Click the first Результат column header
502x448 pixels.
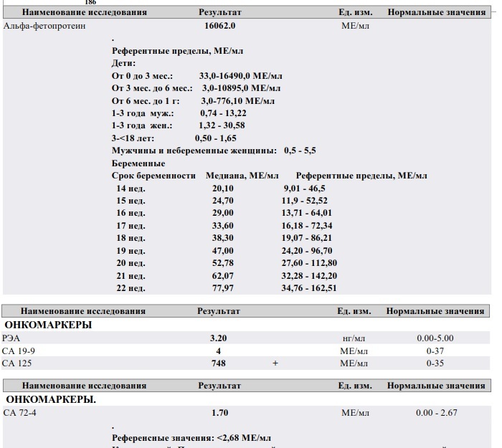(220, 12)
